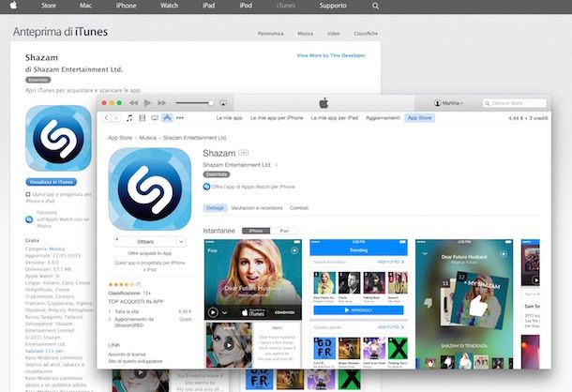Image resolution: width=572 pixels, height=392 pixels.
Task: Click the rewind button in iTunes
Action: (x=133, y=103)
